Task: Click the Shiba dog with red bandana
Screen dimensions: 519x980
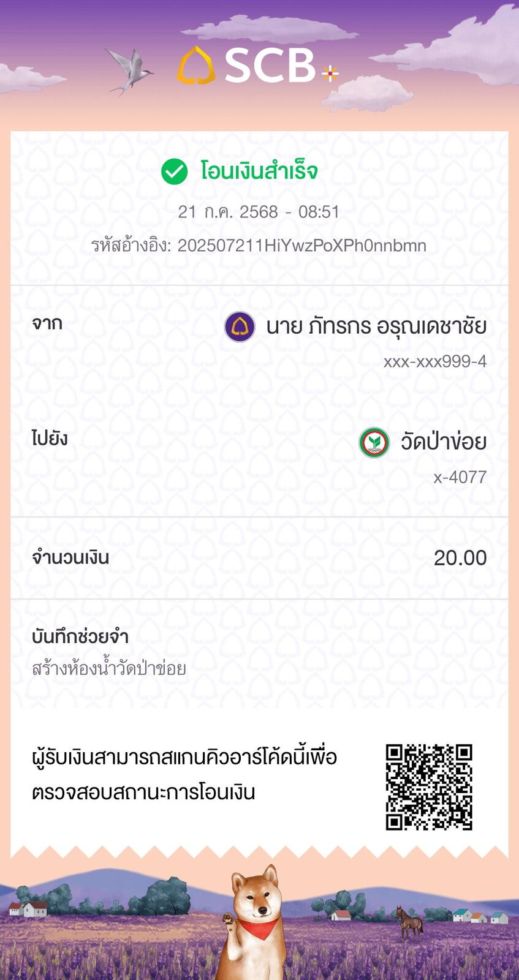Action: (x=256, y=922)
